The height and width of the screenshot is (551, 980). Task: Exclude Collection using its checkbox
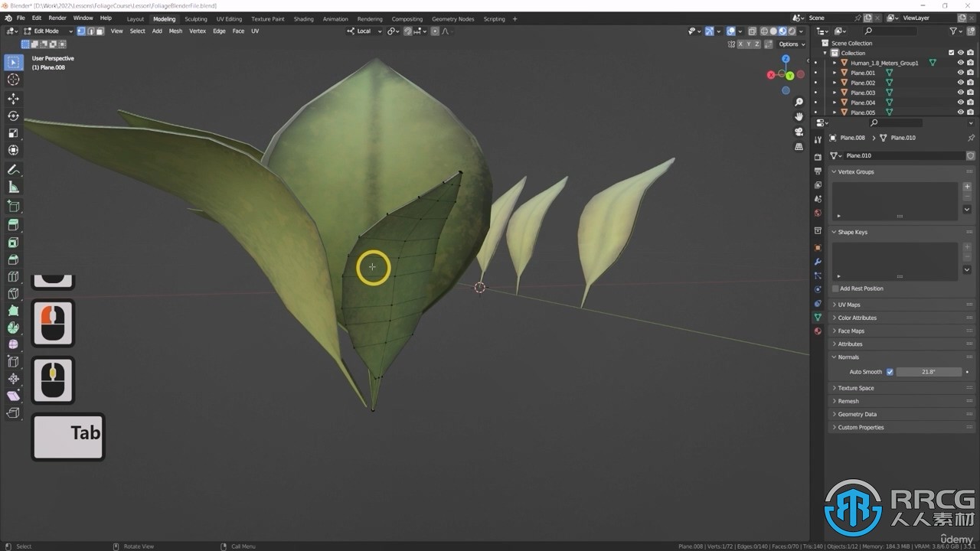pyautogui.click(x=951, y=53)
